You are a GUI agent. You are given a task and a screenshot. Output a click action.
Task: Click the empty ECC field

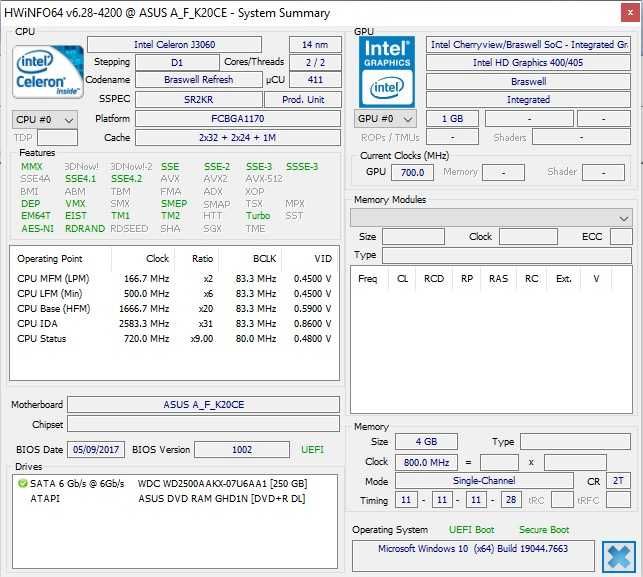point(621,237)
